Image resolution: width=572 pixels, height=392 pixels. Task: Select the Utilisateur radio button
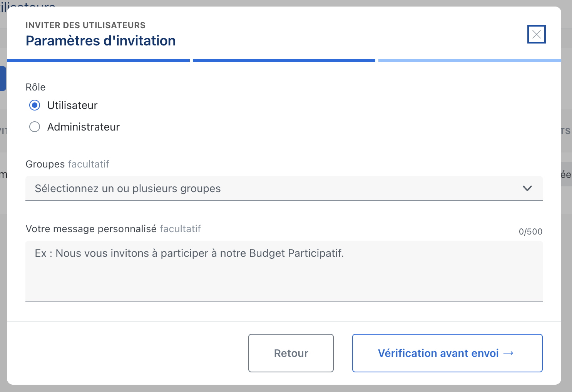(x=35, y=106)
